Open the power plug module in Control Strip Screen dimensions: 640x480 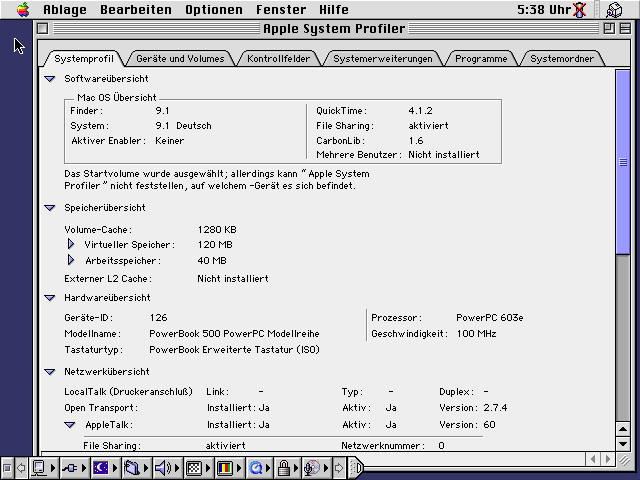point(73,468)
